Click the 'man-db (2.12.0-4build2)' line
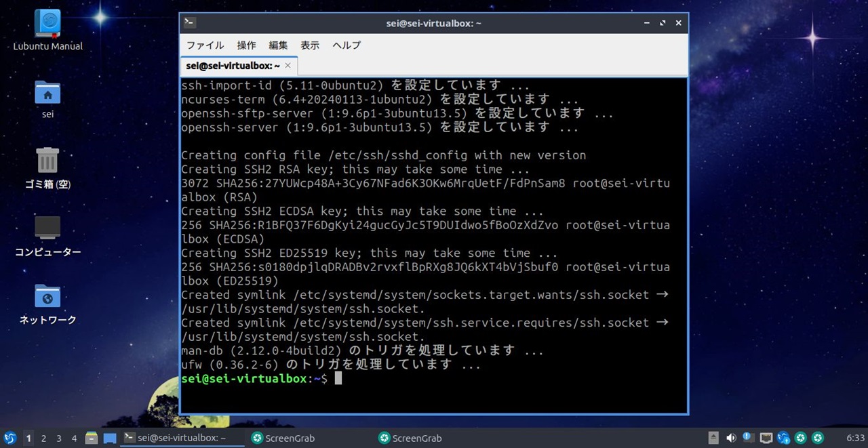This screenshot has width=868, height=448. click(x=363, y=350)
